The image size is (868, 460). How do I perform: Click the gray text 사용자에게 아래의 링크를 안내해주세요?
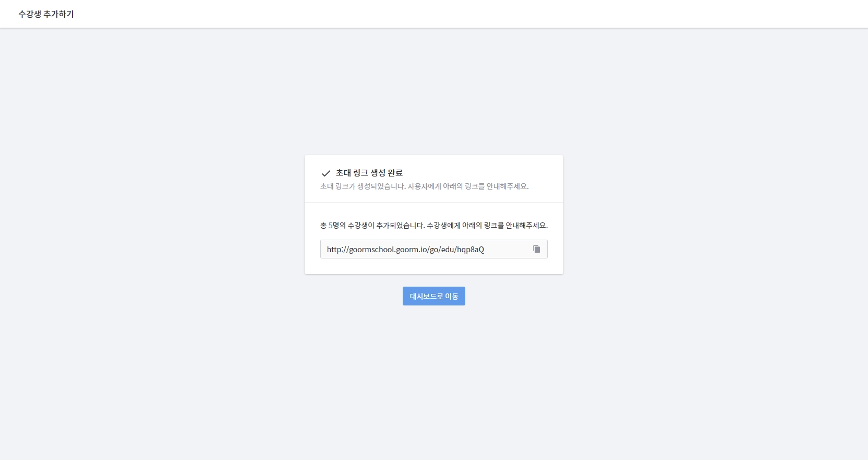pos(468,186)
